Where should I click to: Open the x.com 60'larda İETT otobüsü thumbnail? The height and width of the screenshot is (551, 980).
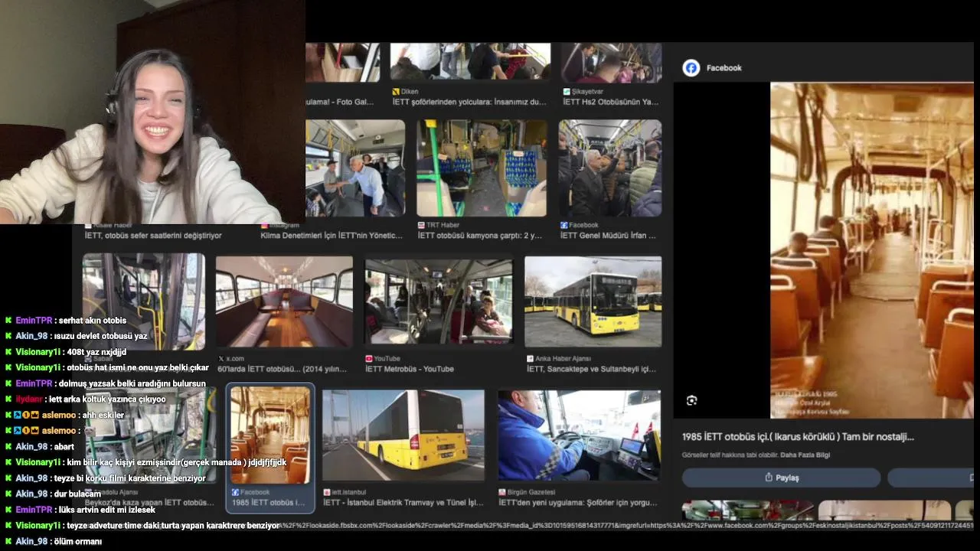(x=284, y=302)
